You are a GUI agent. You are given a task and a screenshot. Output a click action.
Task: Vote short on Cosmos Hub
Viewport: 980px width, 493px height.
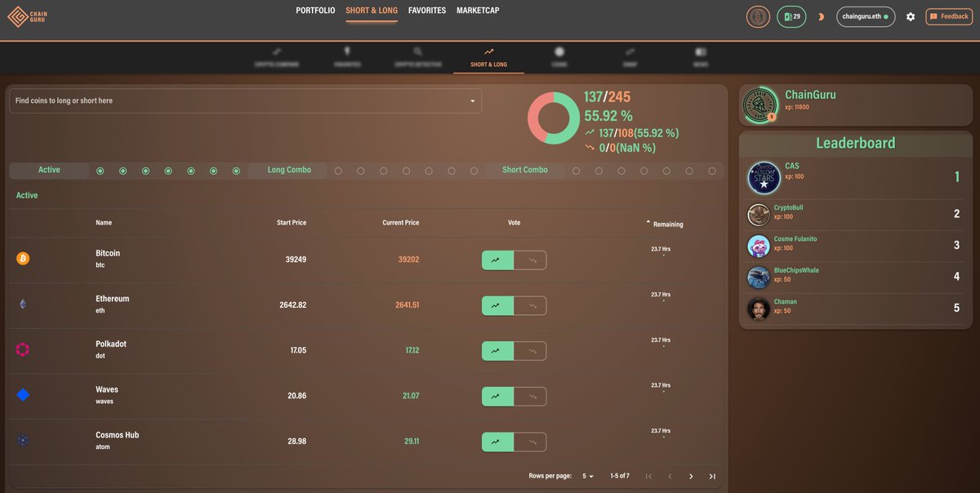(x=530, y=442)
